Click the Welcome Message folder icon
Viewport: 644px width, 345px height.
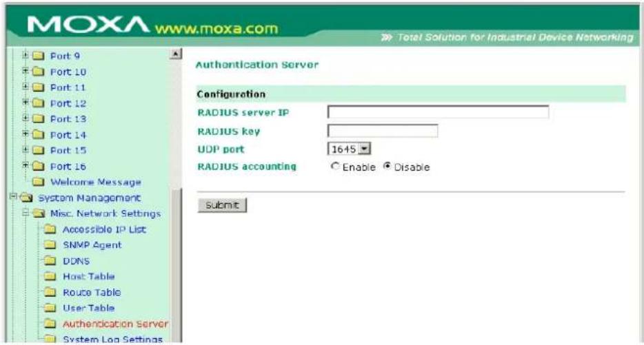pyautogui.click(x=38, y=182)
